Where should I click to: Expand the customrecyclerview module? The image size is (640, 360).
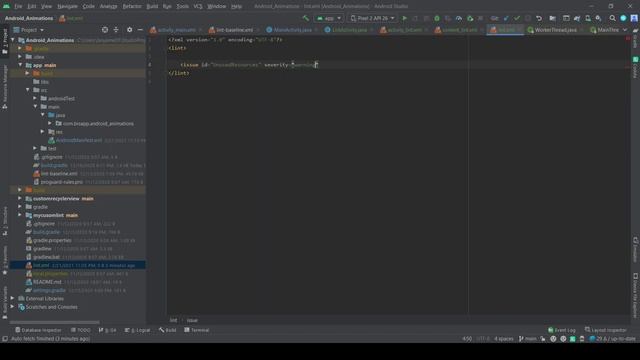[20, 198]
